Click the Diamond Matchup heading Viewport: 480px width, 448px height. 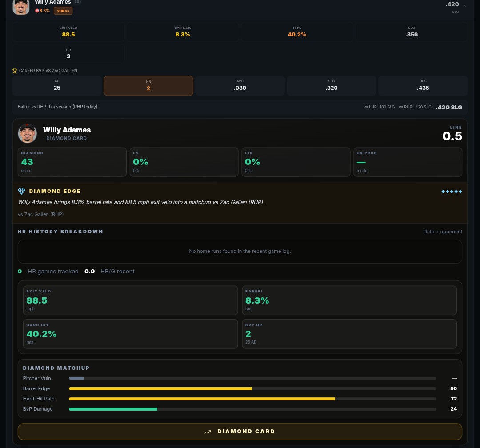56,368
